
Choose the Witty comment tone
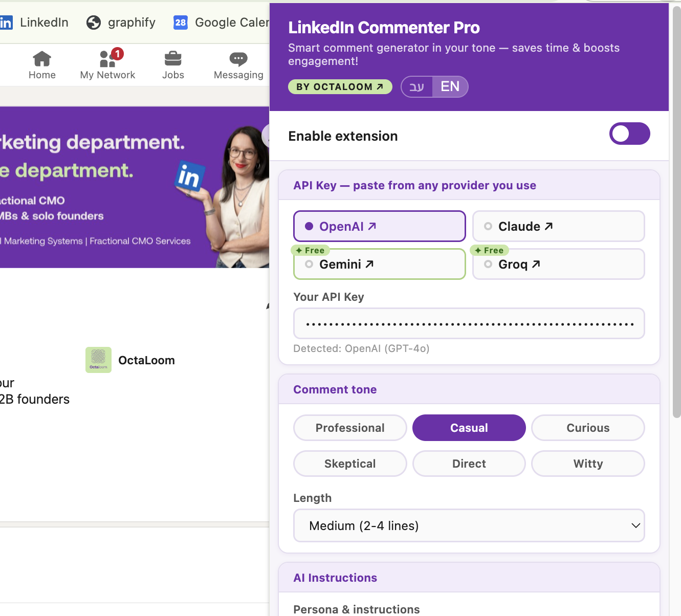[588, 464]
